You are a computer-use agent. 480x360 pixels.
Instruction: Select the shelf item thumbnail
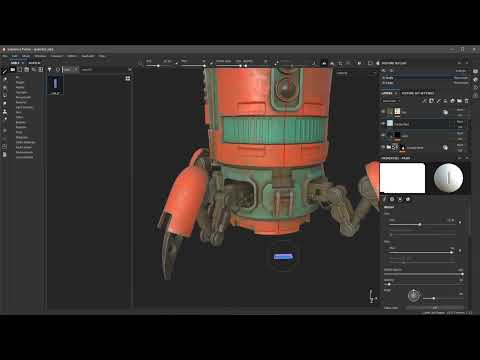pos(55,85)
